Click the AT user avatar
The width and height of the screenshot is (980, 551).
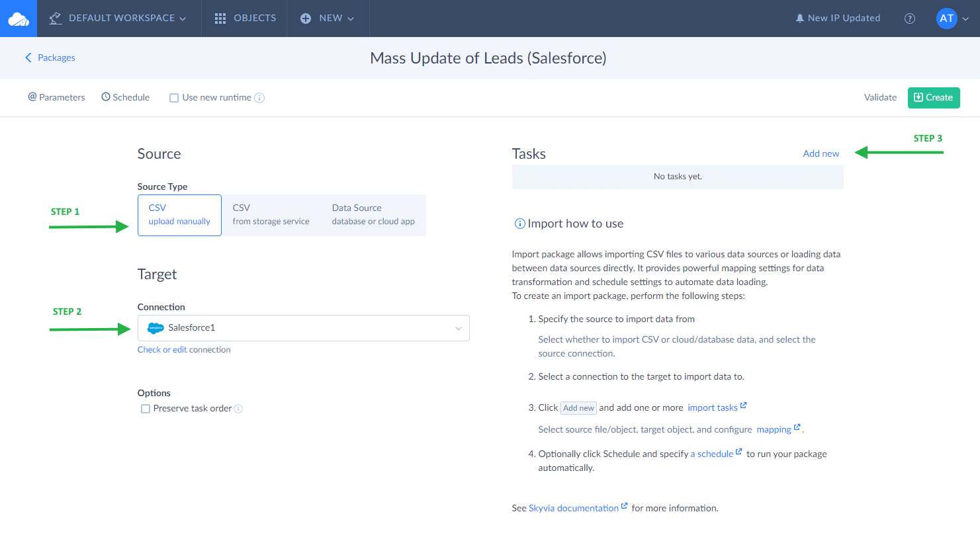946,19
